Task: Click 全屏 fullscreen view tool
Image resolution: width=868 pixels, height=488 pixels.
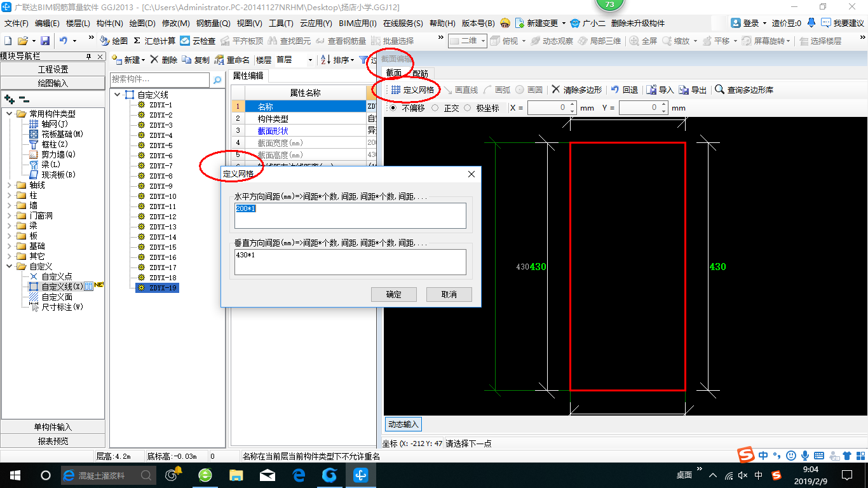Action: click(643, 41)
